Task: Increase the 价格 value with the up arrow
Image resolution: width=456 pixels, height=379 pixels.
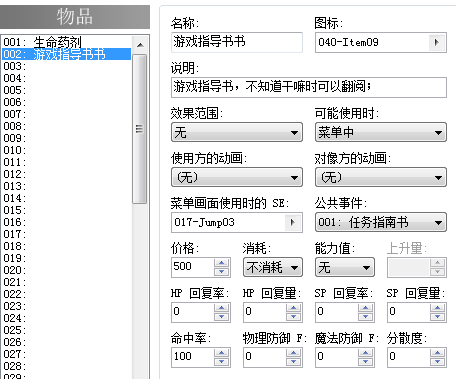Action: pos(222,263)
